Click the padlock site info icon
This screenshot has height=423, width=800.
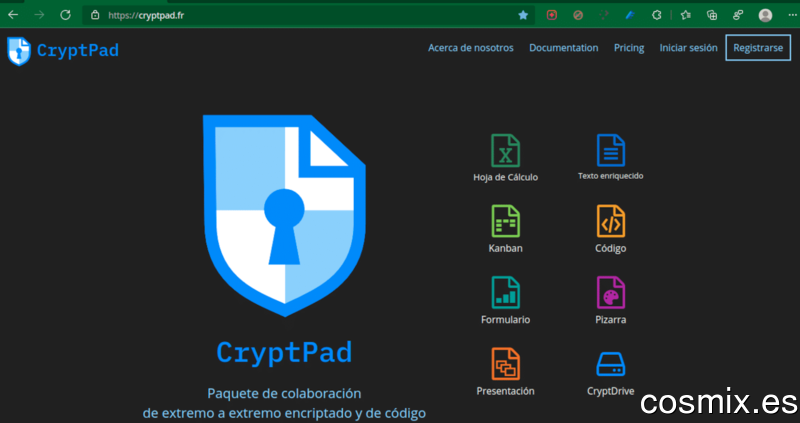95,15
